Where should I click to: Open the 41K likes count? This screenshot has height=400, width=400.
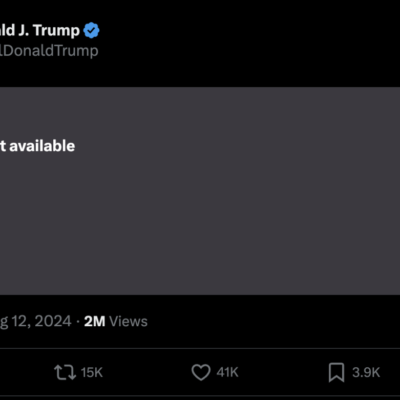point(227,372)
